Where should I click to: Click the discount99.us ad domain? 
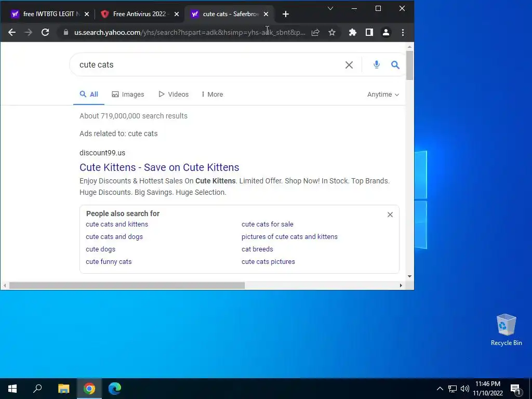point(102,153)
